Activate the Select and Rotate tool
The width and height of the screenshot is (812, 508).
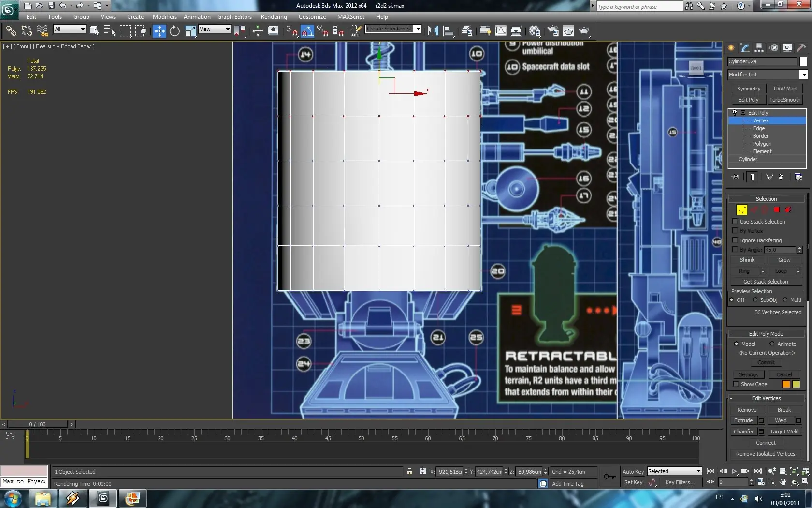coord(174,31)
